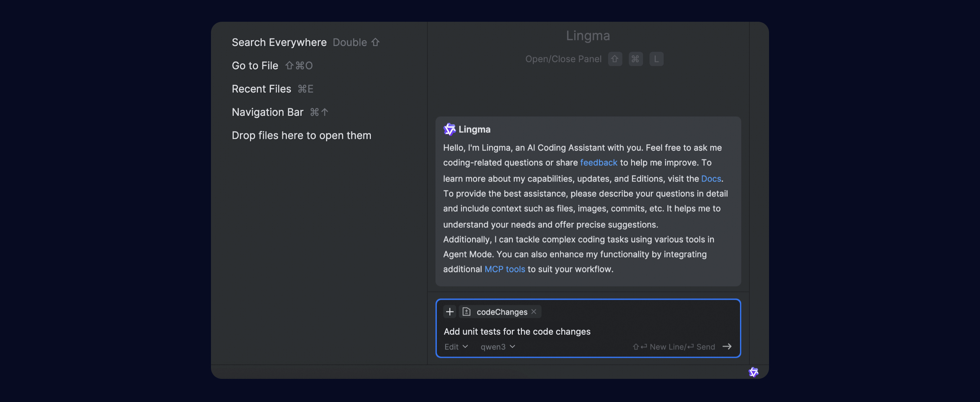The image size is (980, 402).
Task: Open the qwen3 model selector dropdown
Action: pyautogui.click(x=497, y=347)
